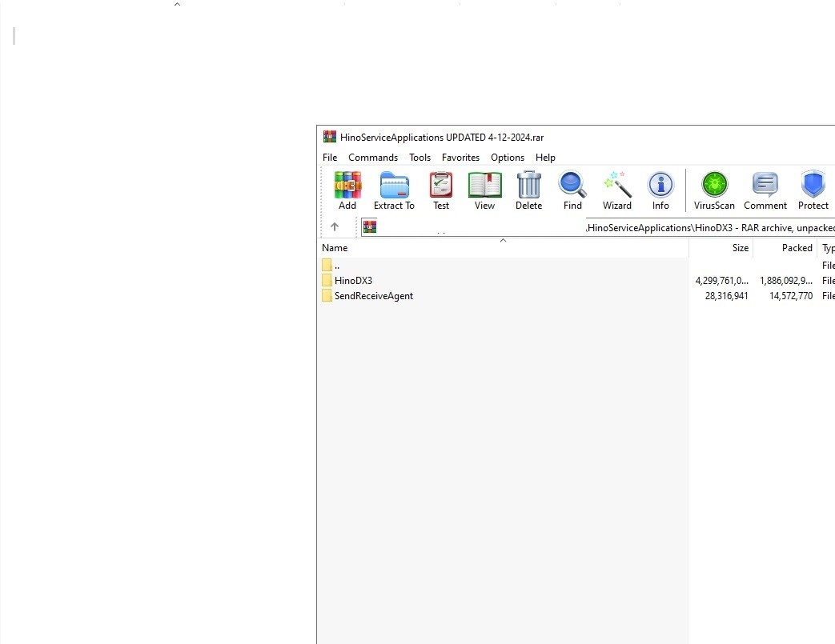Click the archive path address field
Image resolution: width=835 pixels, height=644 pixels.
tap(597, 227)
